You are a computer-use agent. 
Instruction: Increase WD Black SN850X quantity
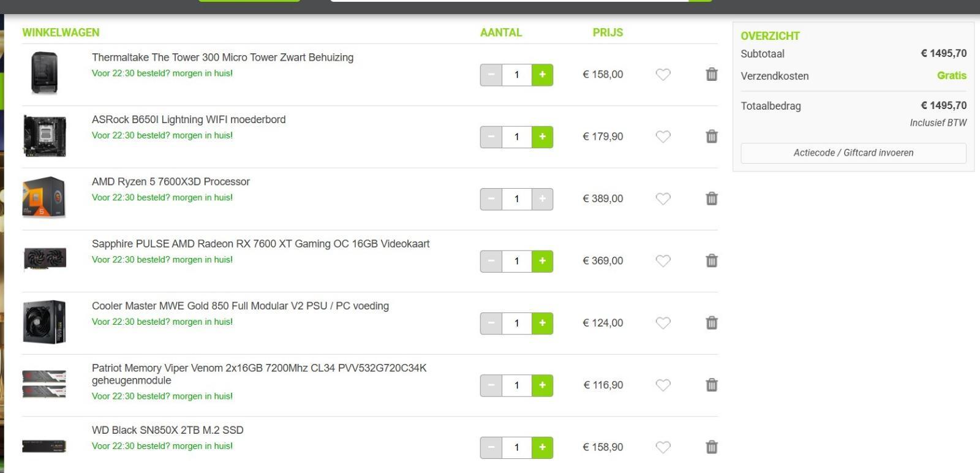pyautogui.click(x=542, y=447)
